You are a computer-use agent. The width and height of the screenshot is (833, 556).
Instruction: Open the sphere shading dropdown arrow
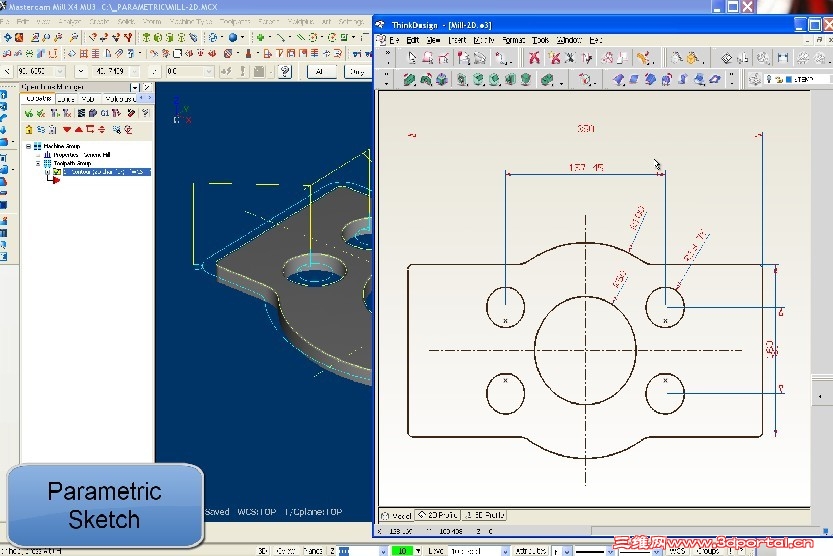tap(242, 38)
